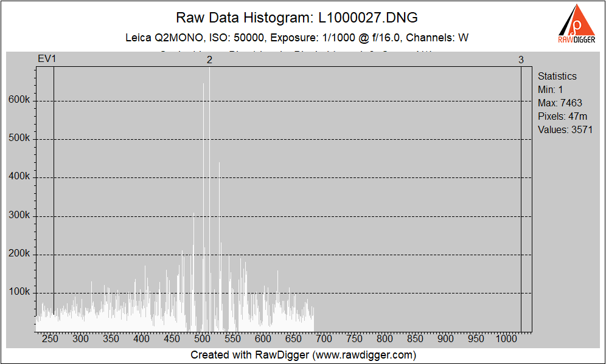Select the '900' x-axis label
Image resolution: width=606 pixels, height=364 pixels.
point(445,339)
